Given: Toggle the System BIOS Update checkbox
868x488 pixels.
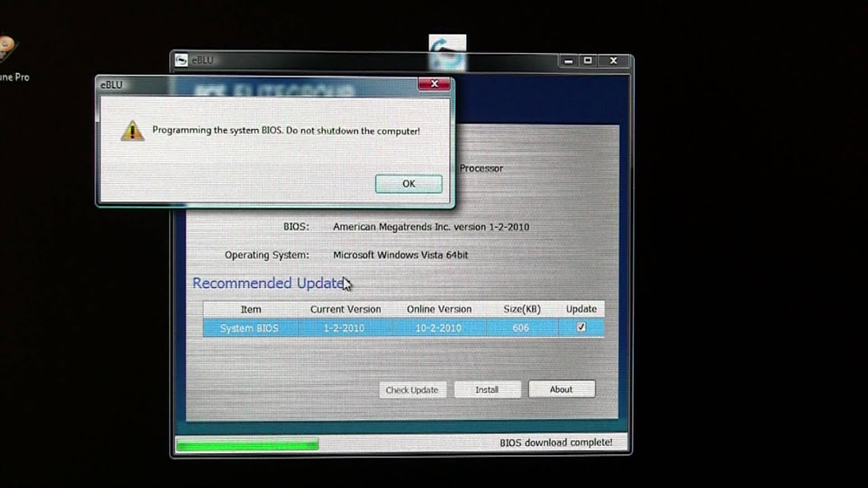Looking at the screenshot, I should [x=580, y=327].
